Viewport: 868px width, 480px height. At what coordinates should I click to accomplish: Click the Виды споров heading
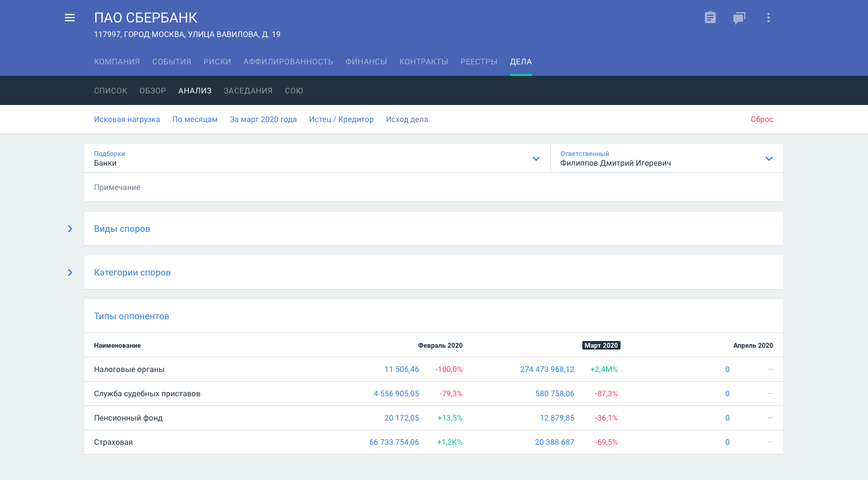pos(122,229)
